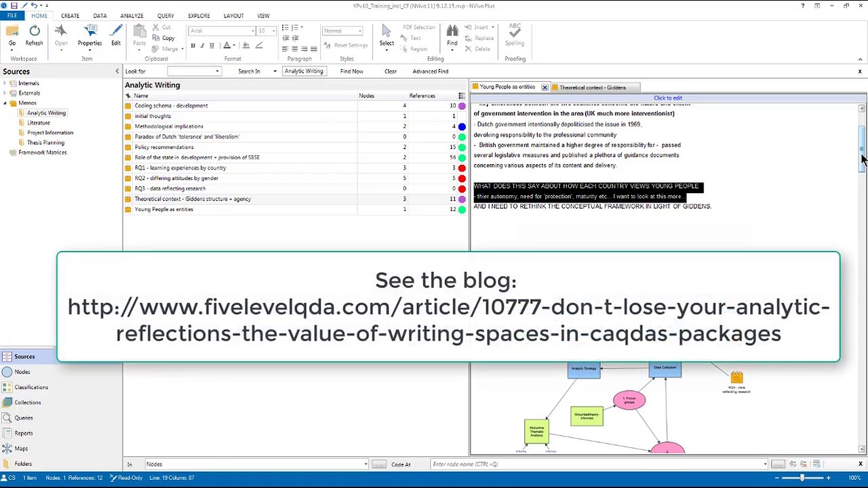
Task: Click the Find Now button
Action: 351,71
